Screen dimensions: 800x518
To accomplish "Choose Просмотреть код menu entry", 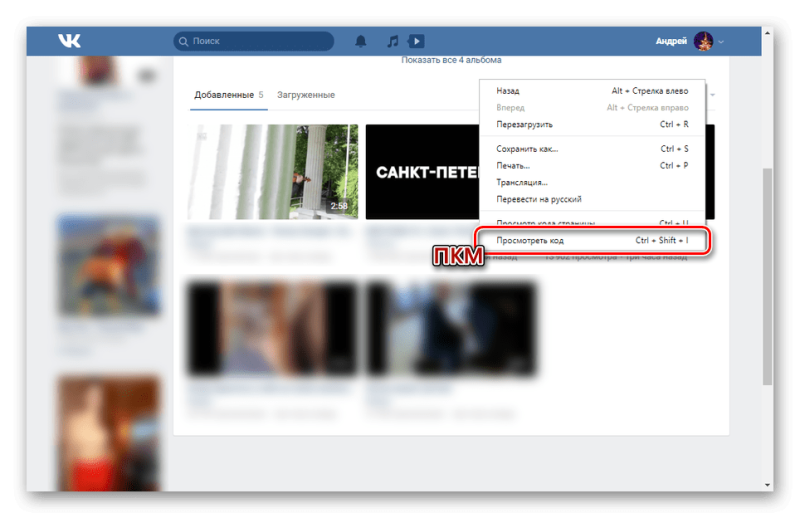I will 592,240.
